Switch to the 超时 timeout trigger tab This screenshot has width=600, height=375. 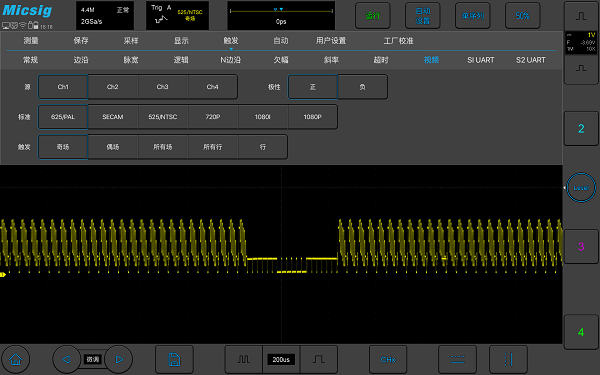click(381, 60)
